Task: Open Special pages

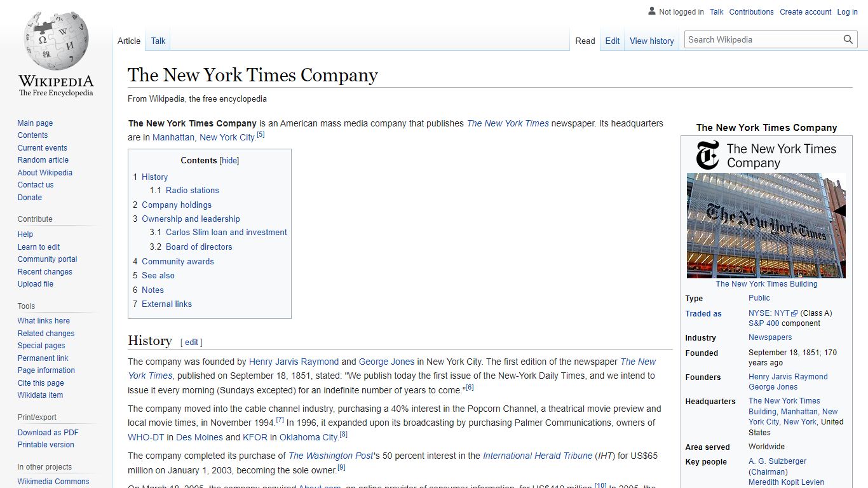Action: [41, 346]
